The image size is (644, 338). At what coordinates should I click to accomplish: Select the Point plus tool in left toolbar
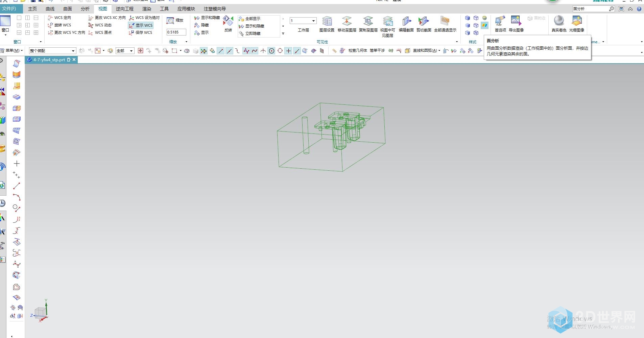pyautogui.click(x=17, y=164)
